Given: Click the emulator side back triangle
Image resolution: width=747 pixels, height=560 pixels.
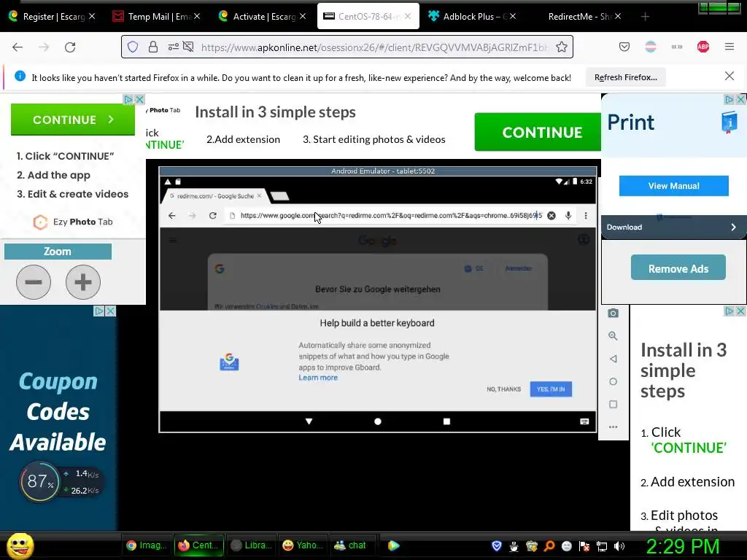Looking at the screenshot, I should (x=613, y=359).
